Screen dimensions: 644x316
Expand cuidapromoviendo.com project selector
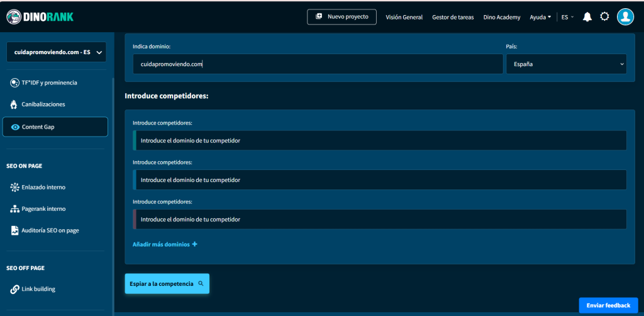pyautogui.click(x=56, y=52)
